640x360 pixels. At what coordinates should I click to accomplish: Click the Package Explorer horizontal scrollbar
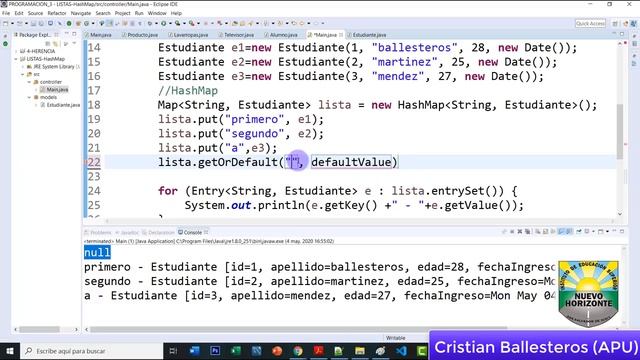(x=40, y=329)
